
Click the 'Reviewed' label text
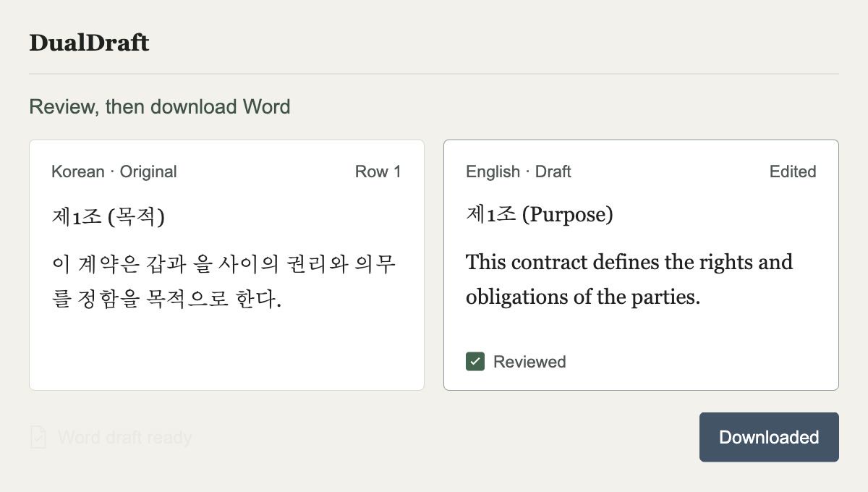coord(529,362)
